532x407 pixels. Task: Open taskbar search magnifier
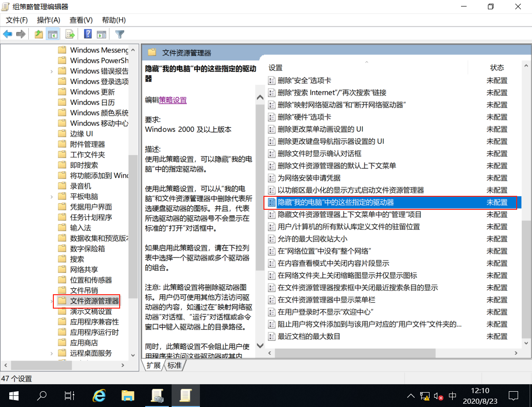(41, 396)
